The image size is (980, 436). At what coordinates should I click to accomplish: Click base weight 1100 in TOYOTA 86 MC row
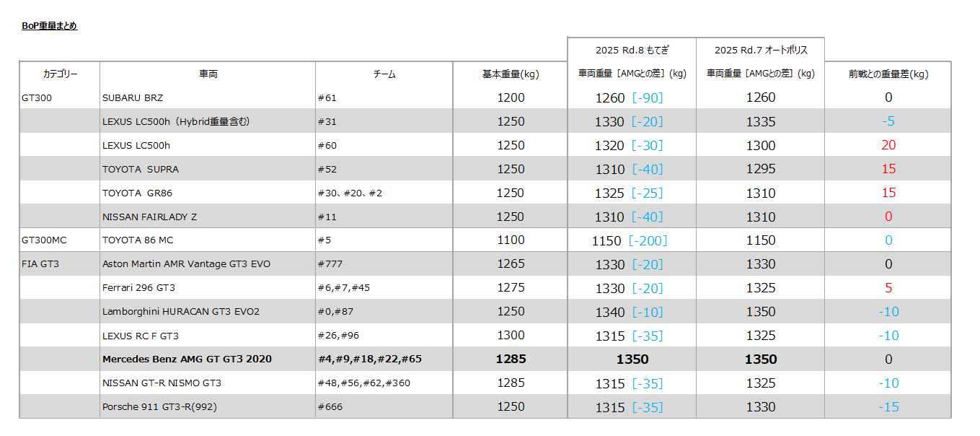[x=511, y=240]
